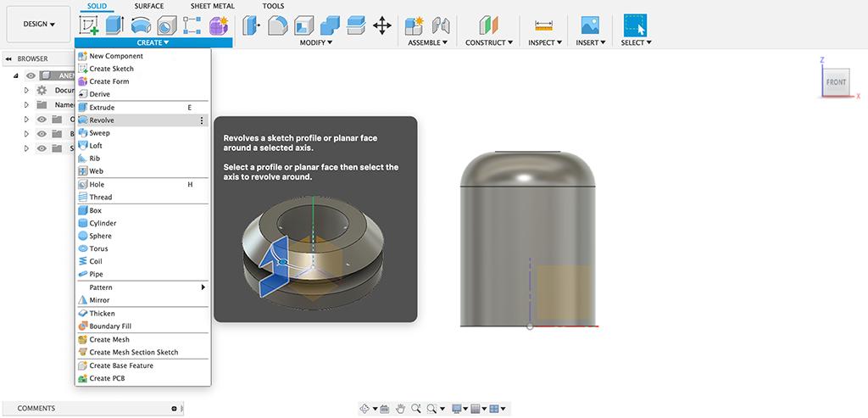Click the Zoom Window fit icon

tap(431, 409)
